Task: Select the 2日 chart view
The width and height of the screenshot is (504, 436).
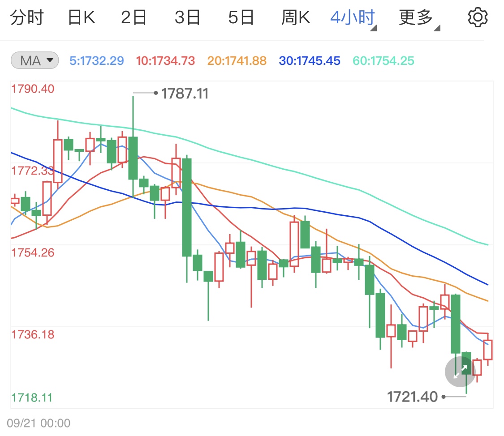Action: coord(133,17)
